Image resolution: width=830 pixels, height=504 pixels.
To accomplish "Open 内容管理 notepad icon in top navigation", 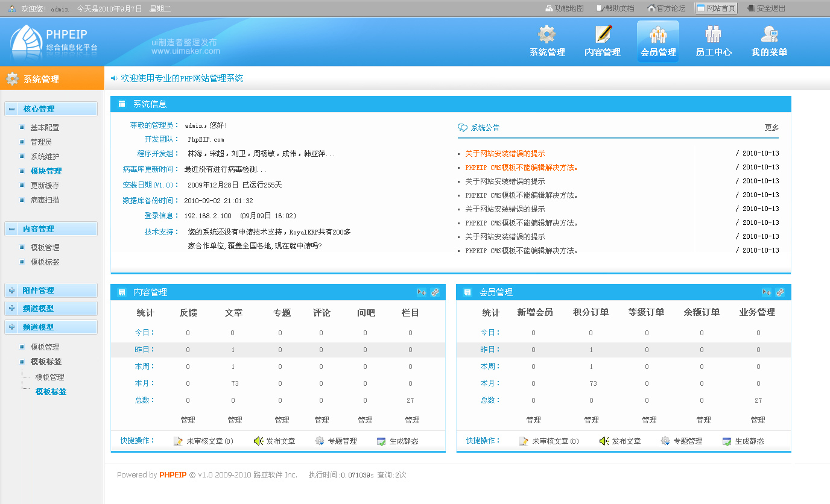I will pos(603,33).
